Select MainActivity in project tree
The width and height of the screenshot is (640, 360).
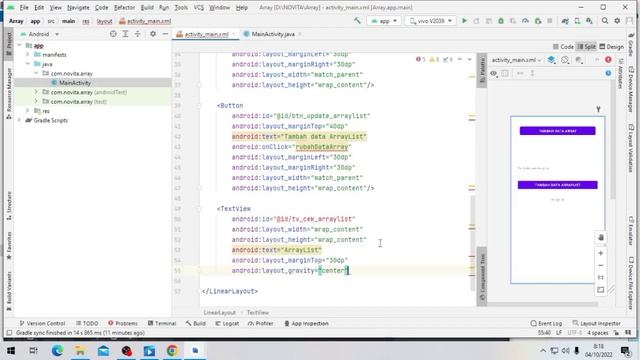pos(75,83)
